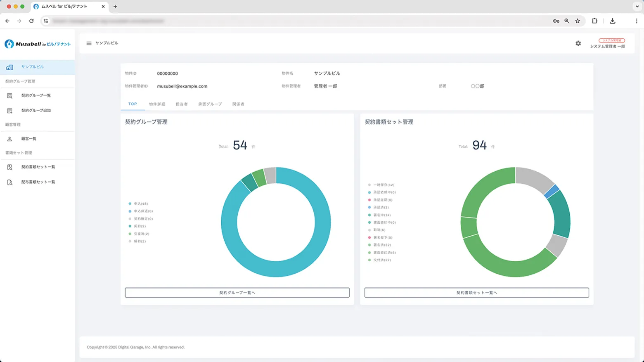Screen dimensions: 644x362
Task: Open the browser tab list chevron
Action: 637,7
